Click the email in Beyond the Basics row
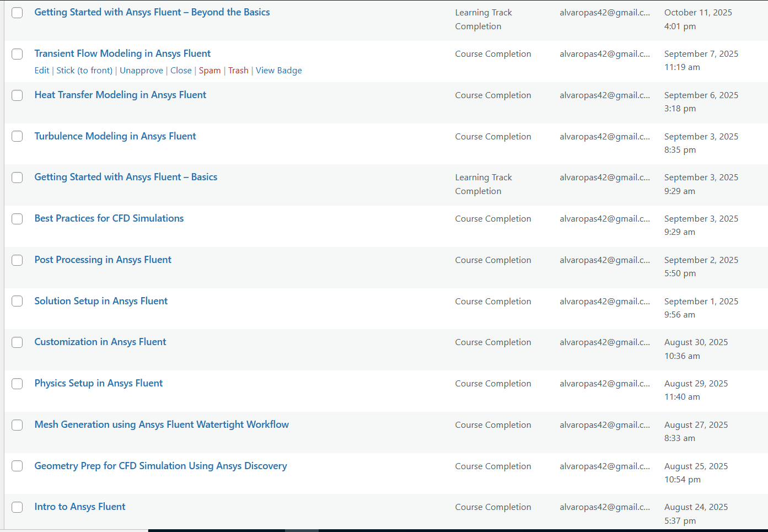Image resolution: width=768 pixels, height=532 pixels. pos(605,13)
